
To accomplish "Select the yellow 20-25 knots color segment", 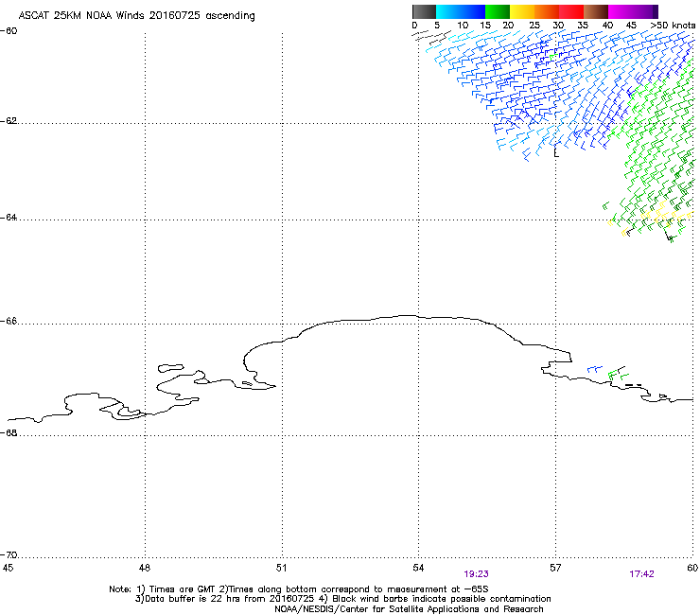I will pyautogui.click(x=522, y=11).
